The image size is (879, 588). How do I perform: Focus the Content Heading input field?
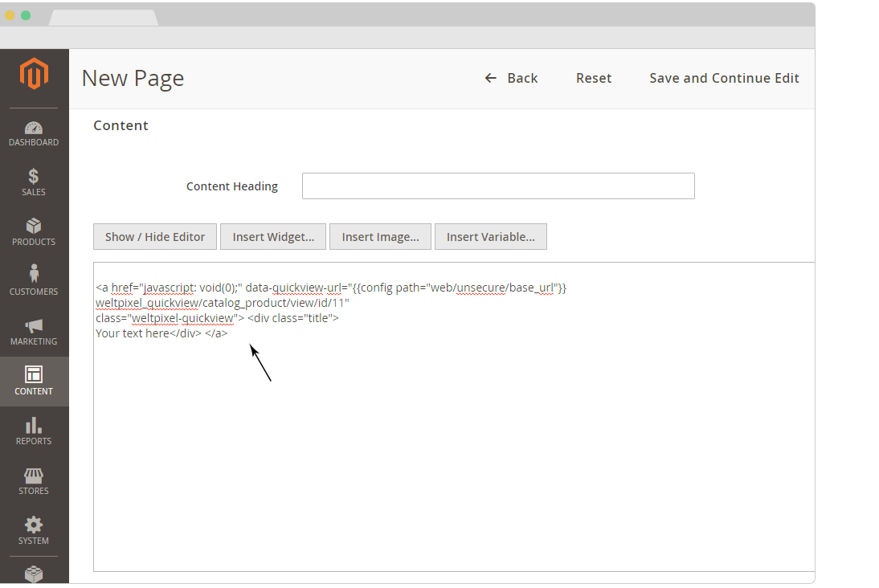point(498,186)
